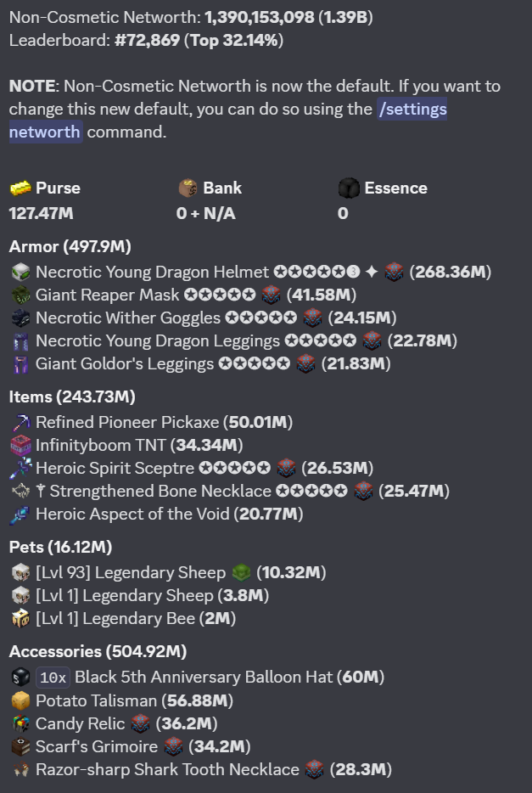Click the Necrotic Young Dragon Helmet icon
The width and height of the screenshot is (532, 793).
pos(20,272)
